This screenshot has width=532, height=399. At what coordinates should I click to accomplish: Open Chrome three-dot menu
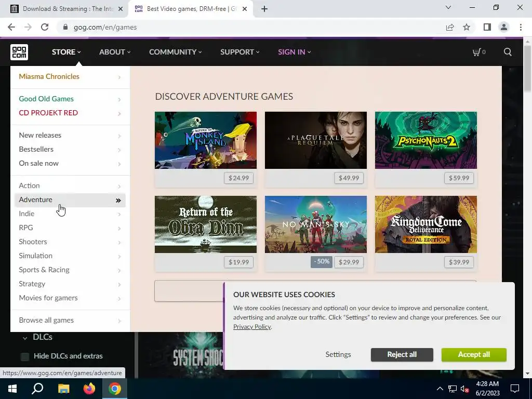(521, 27)
